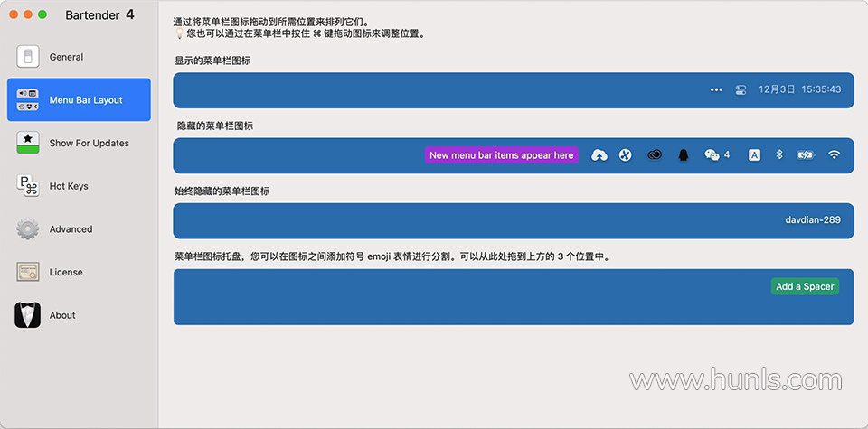This screenshot has width=868, height=429.
Task: Click the Menu Bar Layout sidebar icon
Action: (x=28, y=99)
